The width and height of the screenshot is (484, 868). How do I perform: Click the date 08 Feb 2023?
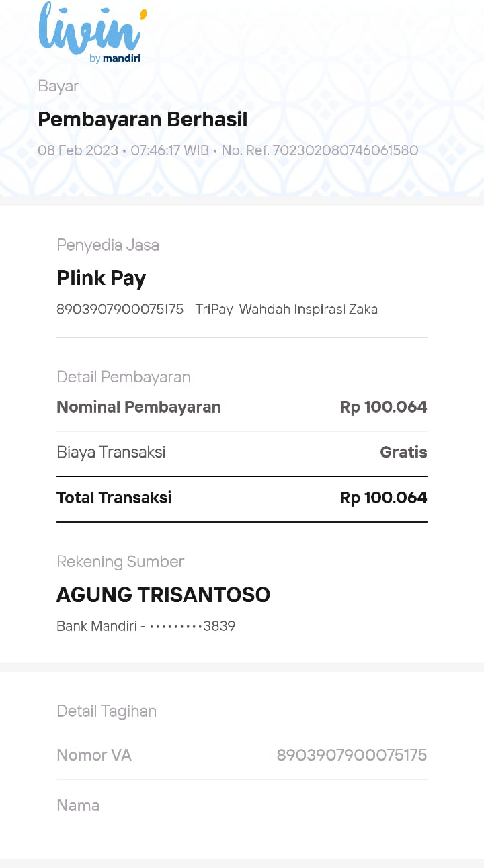coord(78,150)
